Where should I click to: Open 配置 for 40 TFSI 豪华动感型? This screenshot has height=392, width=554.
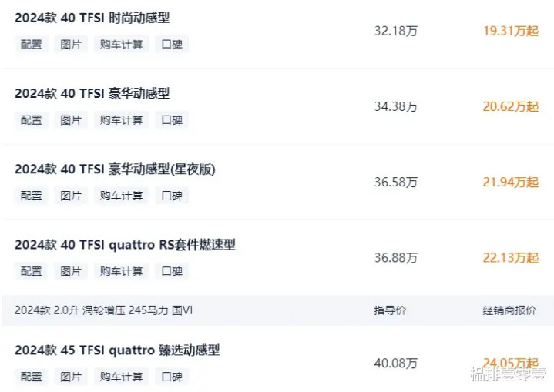point(32,119)
